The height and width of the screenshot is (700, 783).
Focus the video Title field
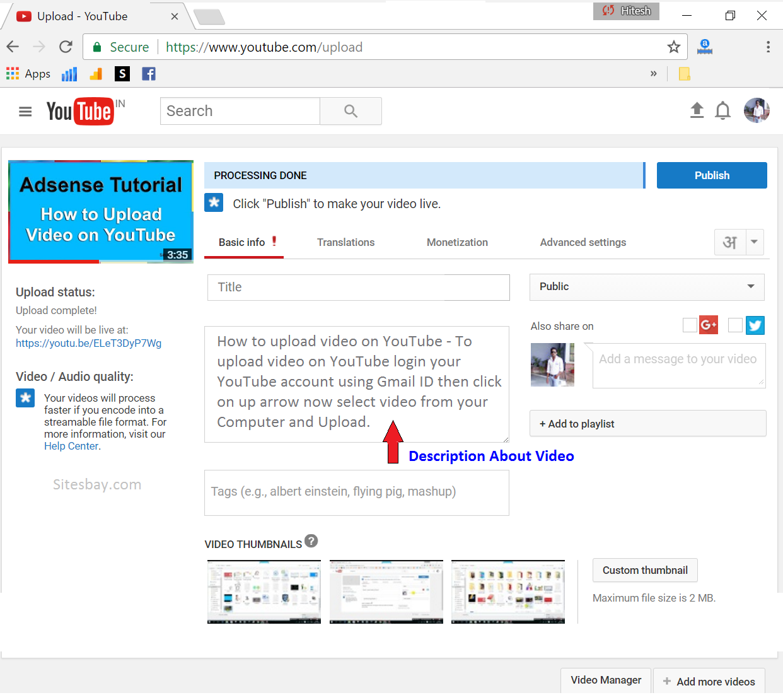[x=359, y=288]
